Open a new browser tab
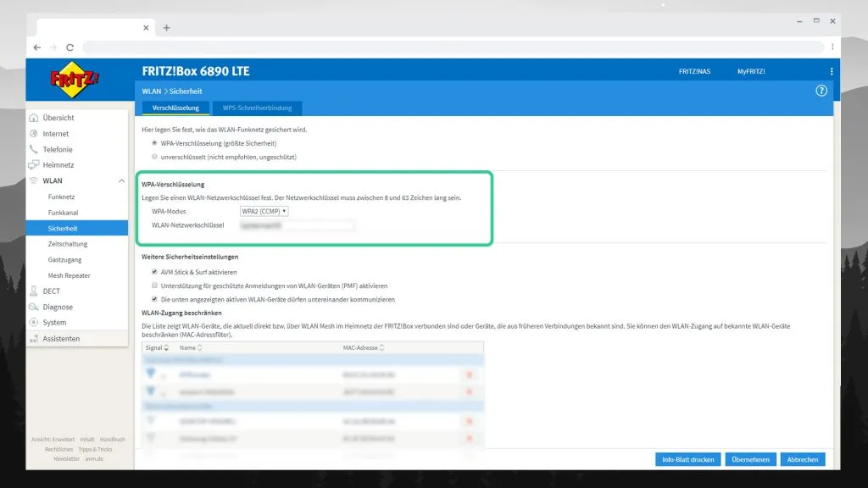The width and height of the screenshot is (868, 488). tap(167, 28)
